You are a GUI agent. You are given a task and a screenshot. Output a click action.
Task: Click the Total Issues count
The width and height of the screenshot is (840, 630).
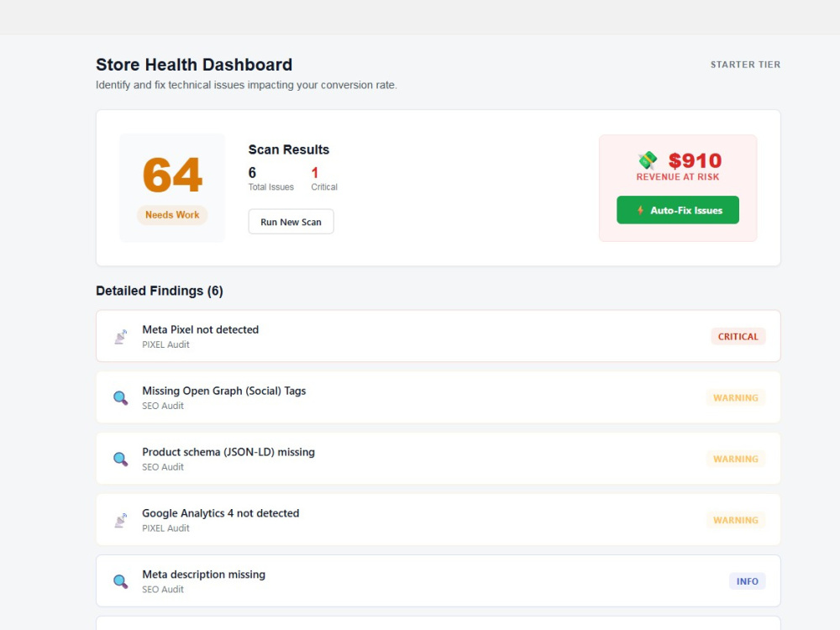coord(252,172)
